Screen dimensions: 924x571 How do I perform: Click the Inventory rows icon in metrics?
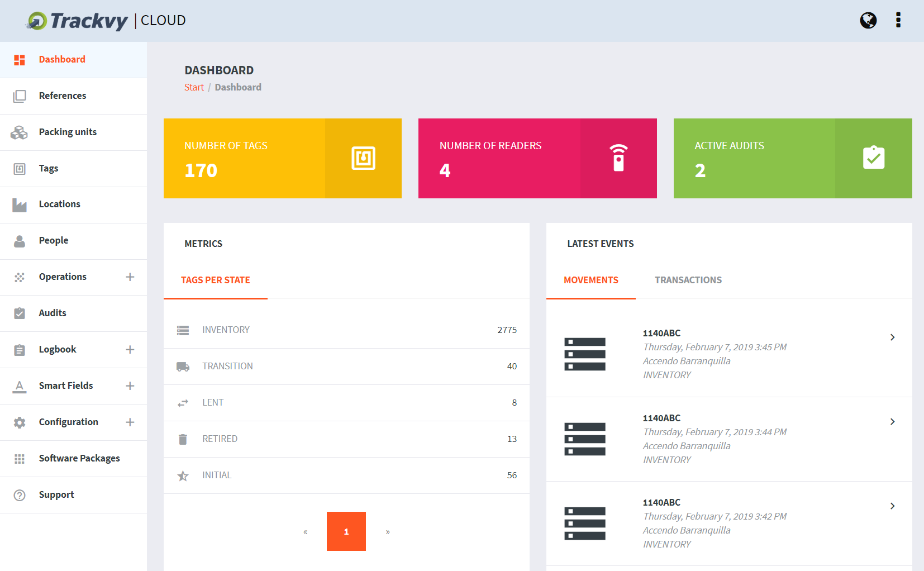coord(183,330)
